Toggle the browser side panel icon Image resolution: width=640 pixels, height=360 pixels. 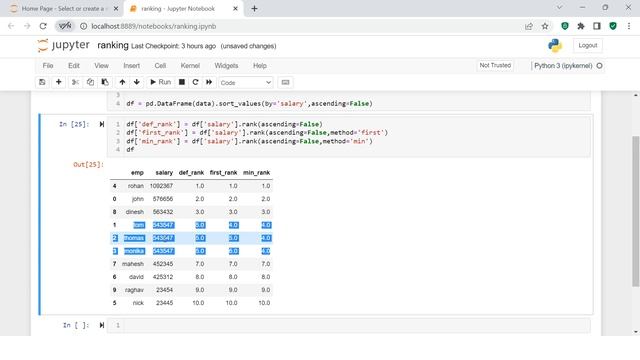pyautogui.click(x=597, y=26)
